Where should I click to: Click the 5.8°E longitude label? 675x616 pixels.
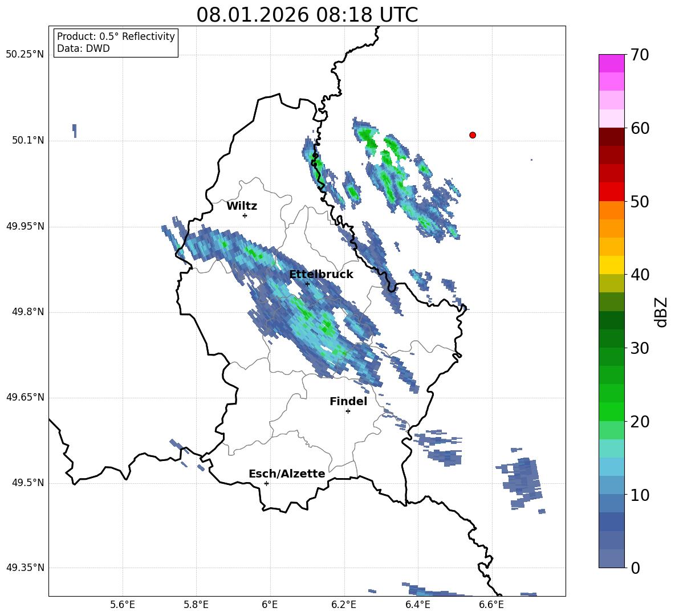tap(196, 605)
